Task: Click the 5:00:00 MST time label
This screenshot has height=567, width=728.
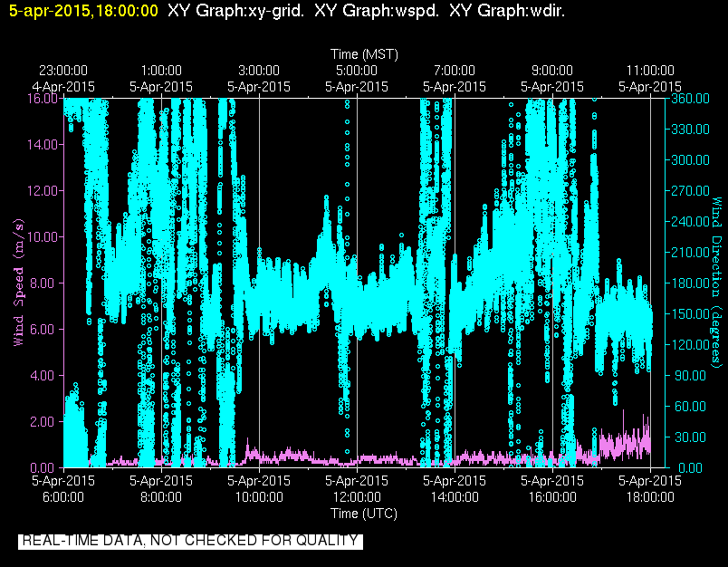Action: pyautogui.click(x=357, y=71)
